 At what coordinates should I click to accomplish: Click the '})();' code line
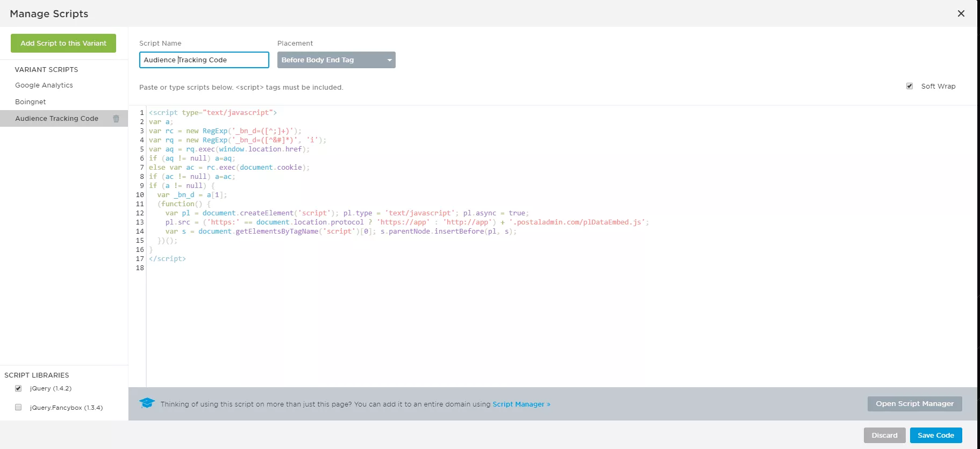[167, 241]
